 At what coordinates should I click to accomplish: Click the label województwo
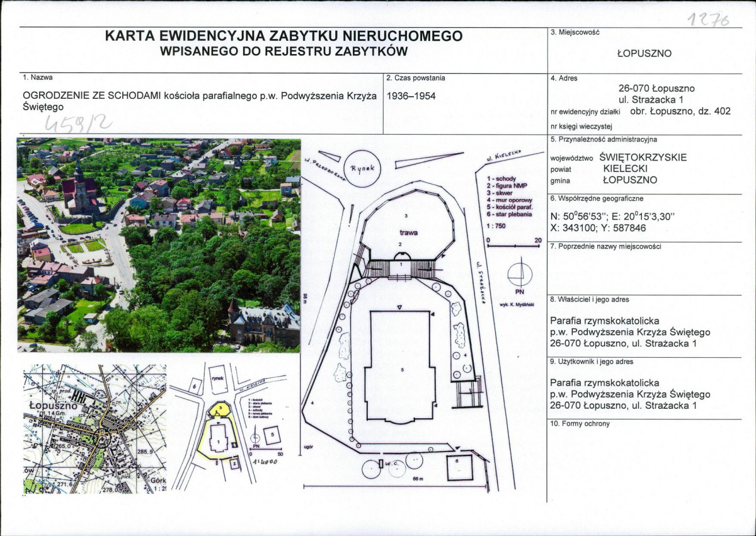pos(571,158)
